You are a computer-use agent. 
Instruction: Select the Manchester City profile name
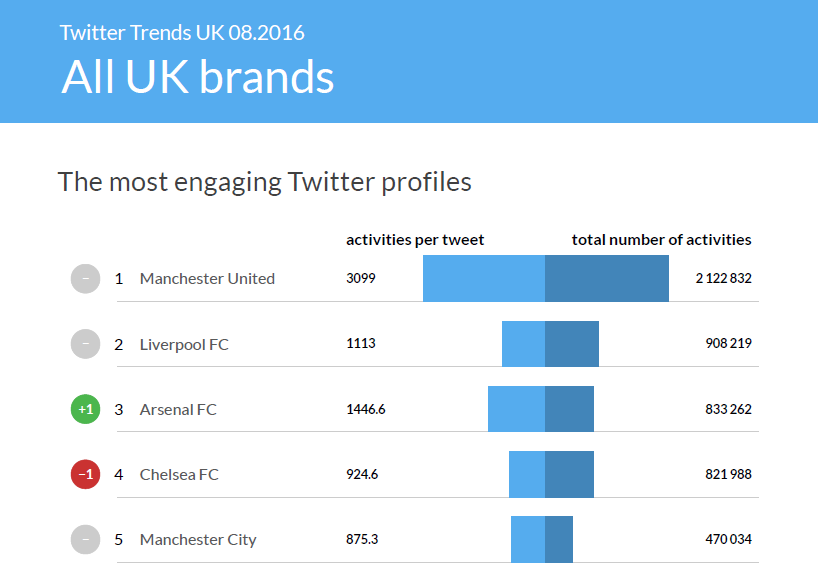198,539
